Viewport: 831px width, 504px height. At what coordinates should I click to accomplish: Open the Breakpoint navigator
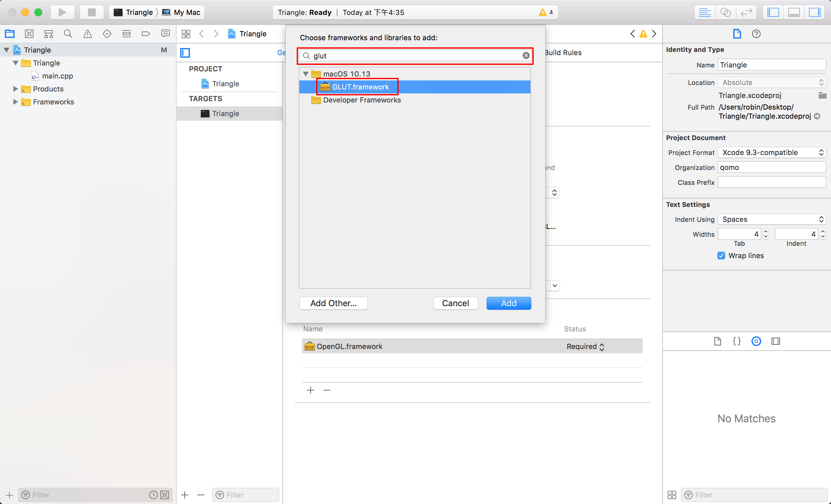146,34
